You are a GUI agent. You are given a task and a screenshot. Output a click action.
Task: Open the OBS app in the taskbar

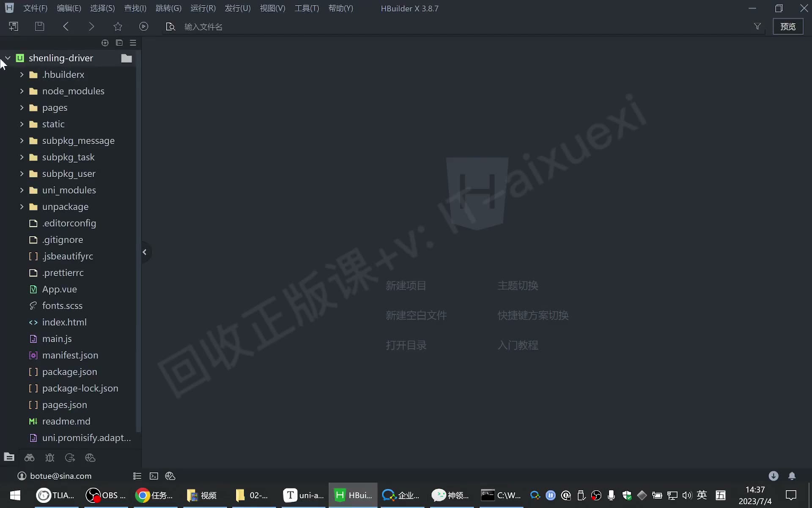click(x=105, y=495)
